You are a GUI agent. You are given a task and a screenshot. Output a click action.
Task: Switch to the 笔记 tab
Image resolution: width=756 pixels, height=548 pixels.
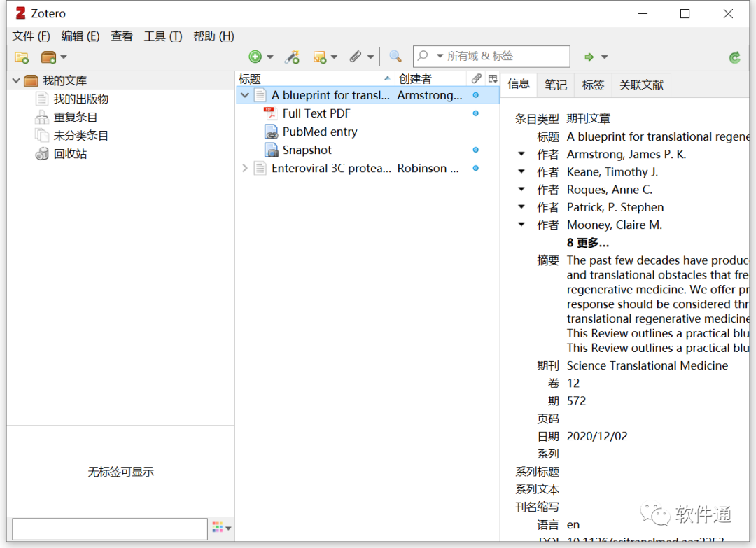[x=556, y=85]
